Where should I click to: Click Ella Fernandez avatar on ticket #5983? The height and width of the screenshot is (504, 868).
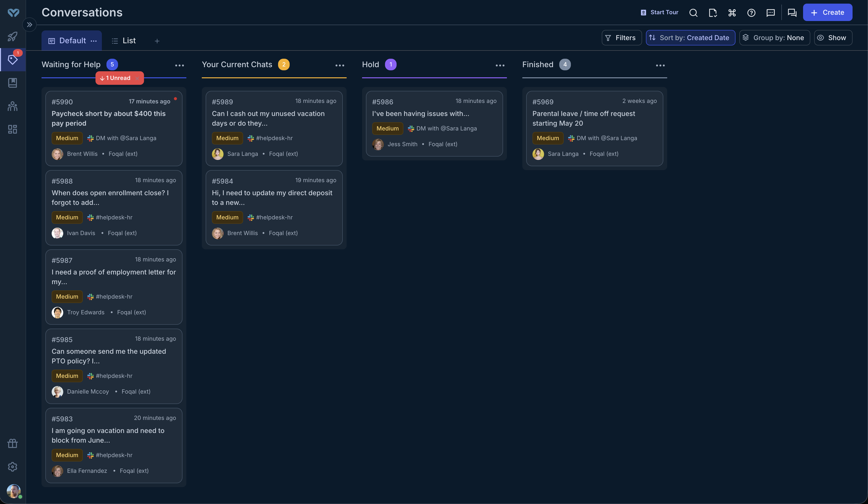pos(57,471)
